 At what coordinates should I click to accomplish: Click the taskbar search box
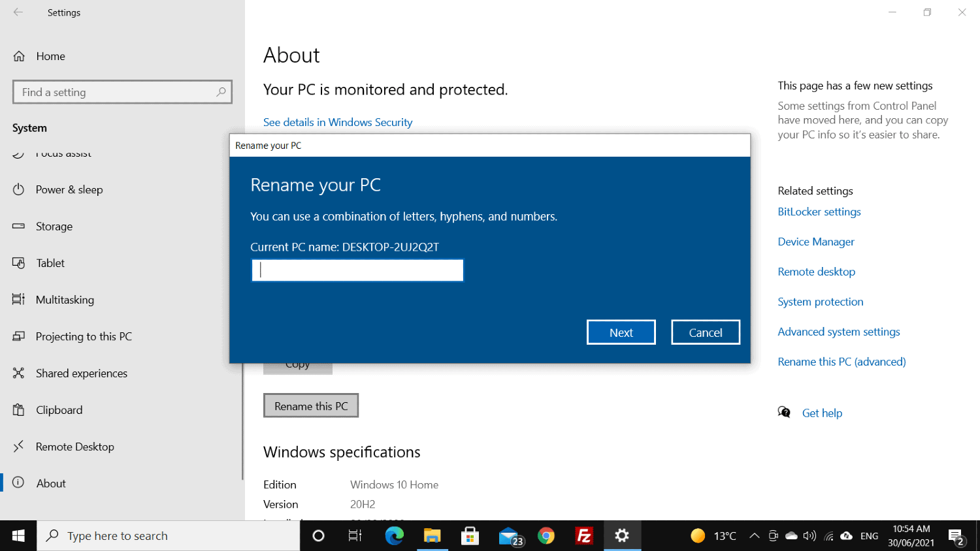coord(169,536)
